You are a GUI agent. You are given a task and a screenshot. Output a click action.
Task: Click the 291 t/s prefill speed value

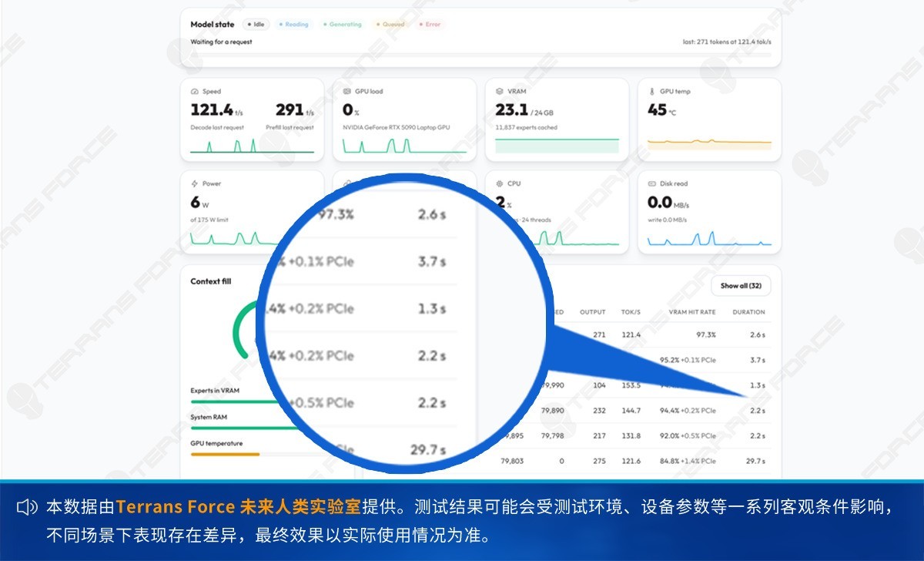coord(294,110)
